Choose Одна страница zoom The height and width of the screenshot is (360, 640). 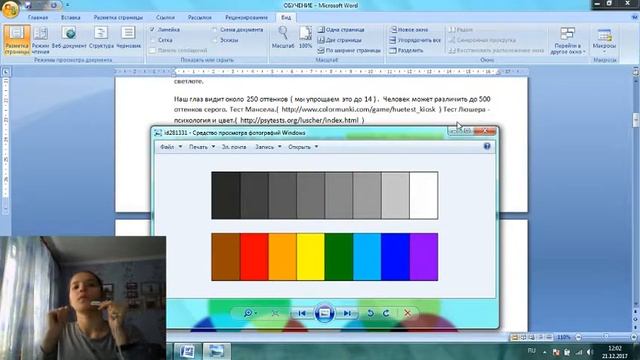341,30
